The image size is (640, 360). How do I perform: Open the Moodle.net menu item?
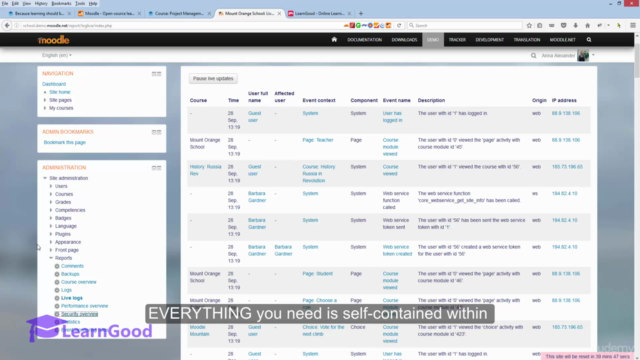point(562,40)
